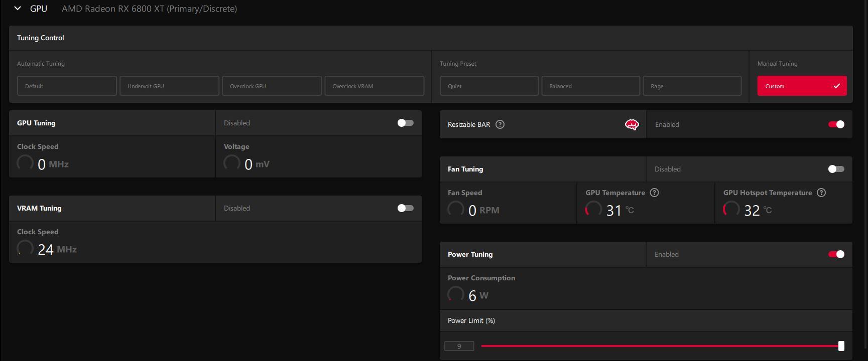Apply the Balanced tuning preset
Viewport: 868px width, 361px height.
591,86
